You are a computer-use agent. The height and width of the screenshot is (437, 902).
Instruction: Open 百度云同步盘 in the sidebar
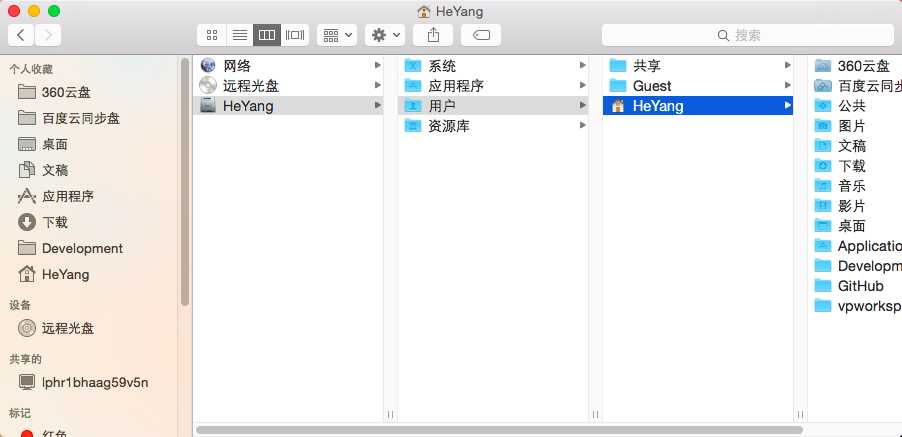[x=69, y=118]
